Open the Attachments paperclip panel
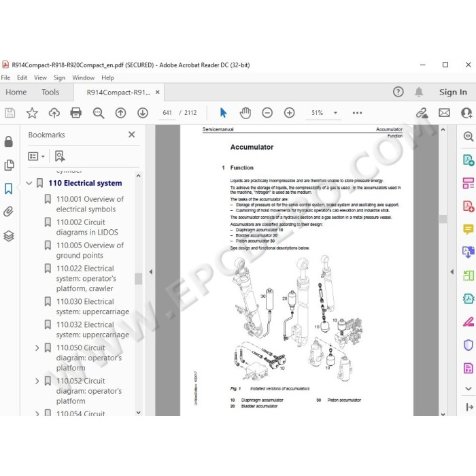This screenshot has height=476, width=476. coord(8,211)
